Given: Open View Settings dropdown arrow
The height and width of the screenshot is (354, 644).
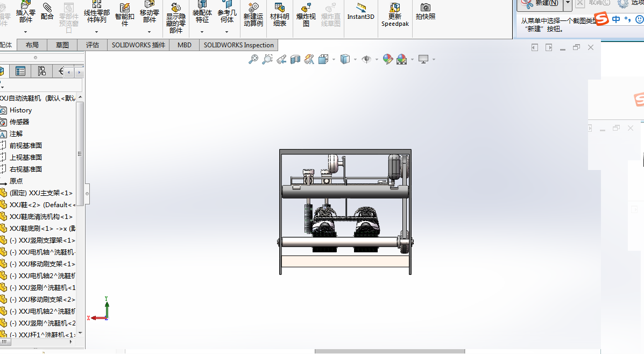Looking at the screenshot, I should [434, 60].
